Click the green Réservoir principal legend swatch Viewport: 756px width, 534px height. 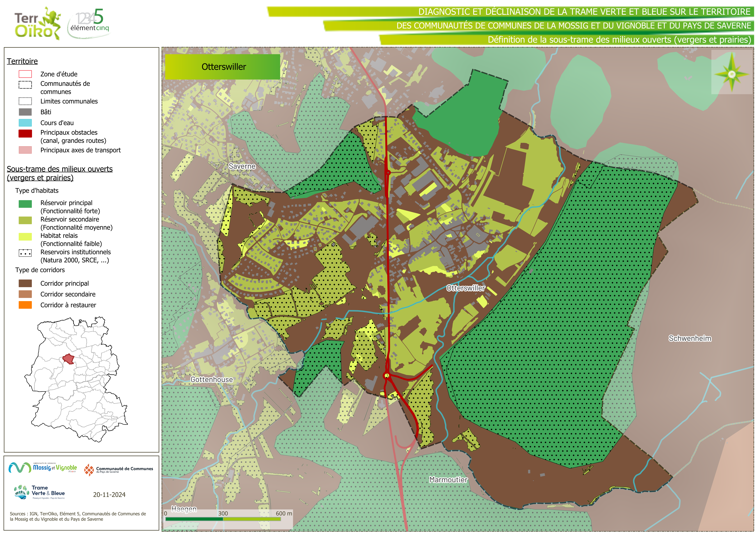coord(25,204)
